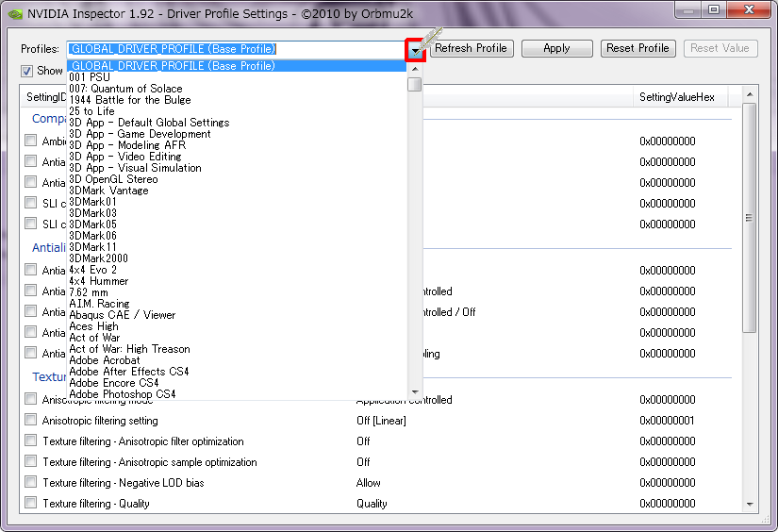Image resolution: width=778 pixels, height=532 pixels.
Task: Check the Ambi... row checkbox under Compatibility
Action: pos(31,141)
